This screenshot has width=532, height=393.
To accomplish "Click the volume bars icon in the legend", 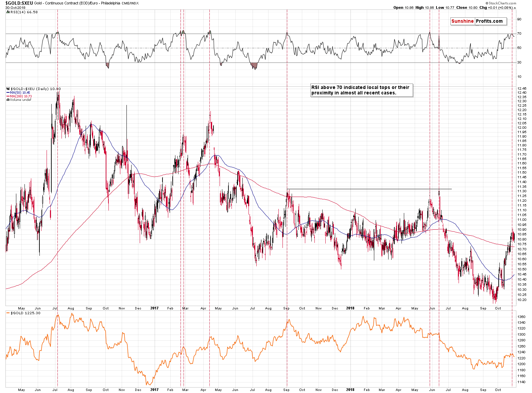I will pyautogui.click(x=8, y=100).
